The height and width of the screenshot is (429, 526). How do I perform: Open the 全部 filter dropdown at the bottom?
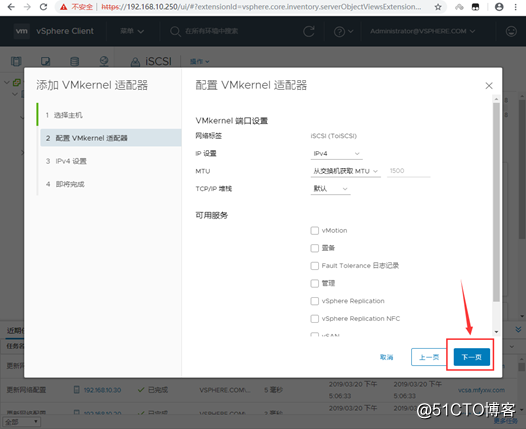(21, 422)
